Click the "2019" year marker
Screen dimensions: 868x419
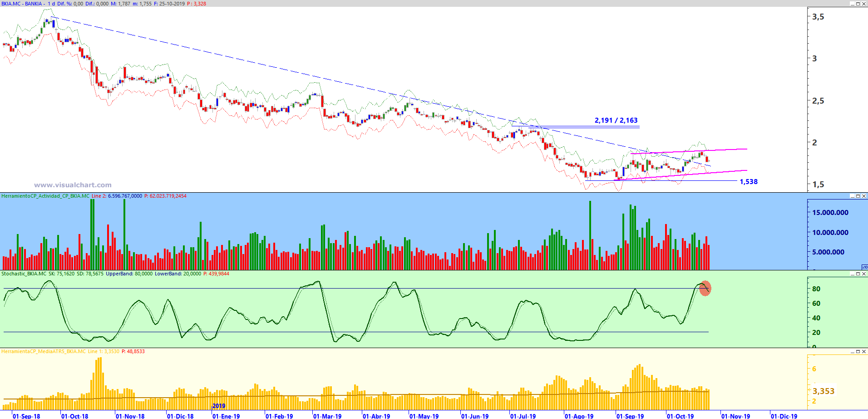(219, 406)
